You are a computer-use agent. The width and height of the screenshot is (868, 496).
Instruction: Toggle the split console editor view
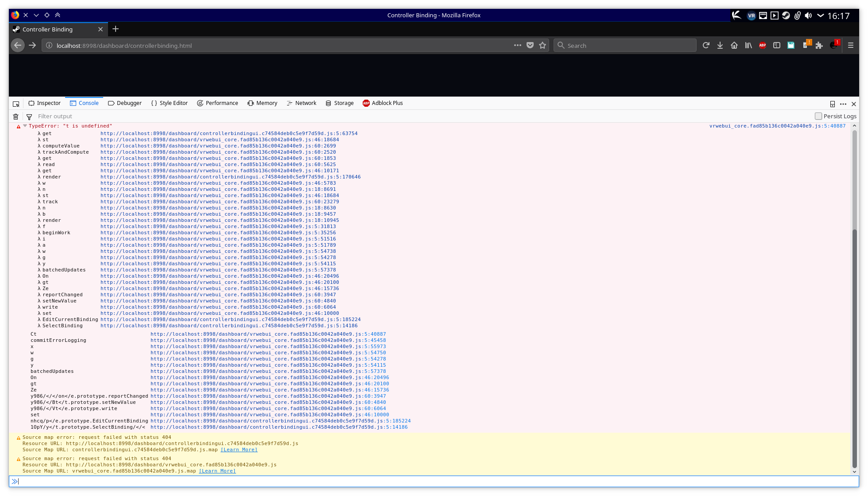coord(832,104)
